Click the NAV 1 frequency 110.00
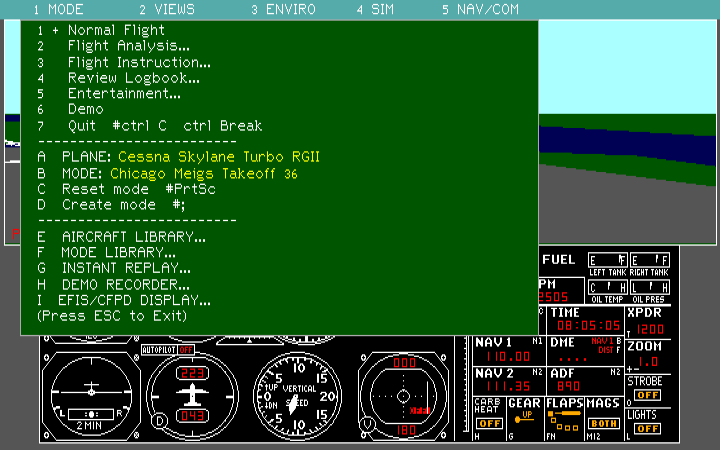The image size is (720, 450). point(508,356)
